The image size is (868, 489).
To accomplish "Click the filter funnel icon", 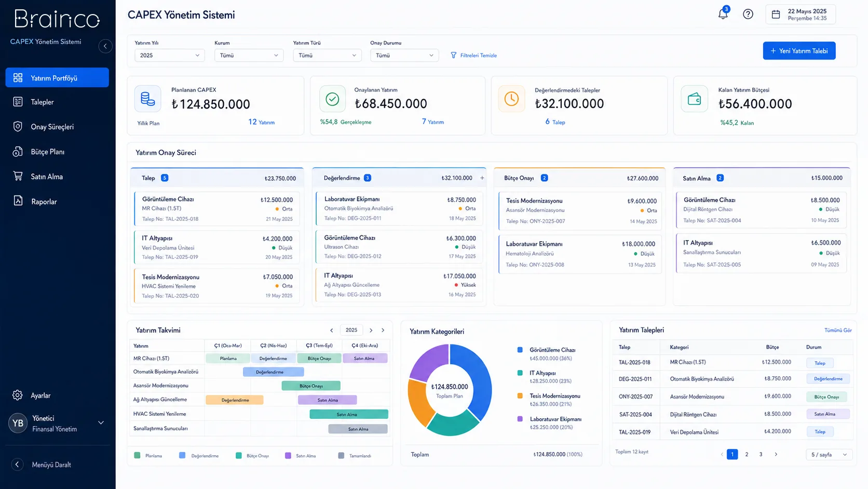I will [453, 55].
